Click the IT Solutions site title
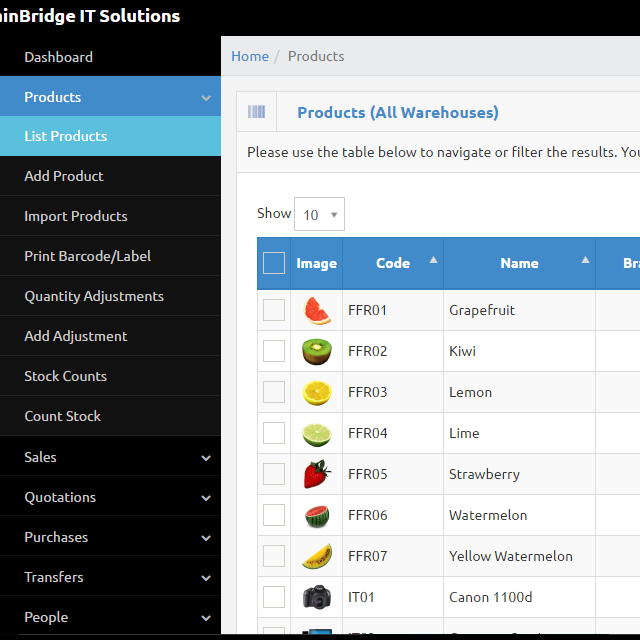The image size is (640, 640). click(x=90, y=16)
